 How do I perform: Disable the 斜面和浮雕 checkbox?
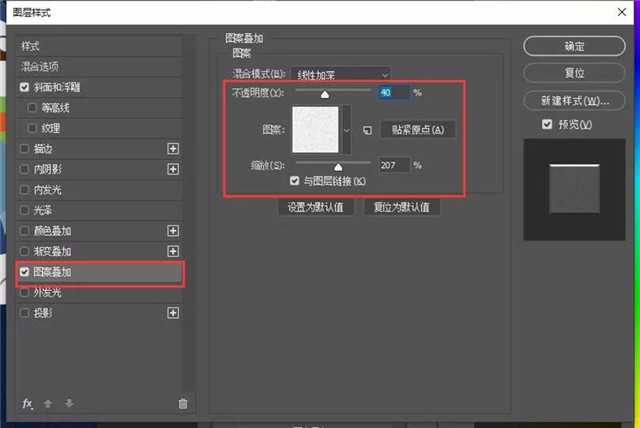click(x=25, y=87)
